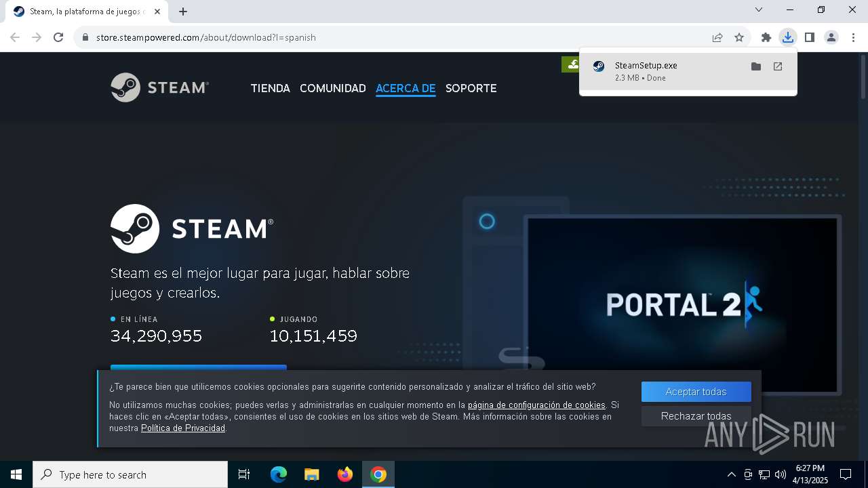Screen dimensions: 868x488
Task: Click the taskbar search box
Action: click(x=130, y=474)
